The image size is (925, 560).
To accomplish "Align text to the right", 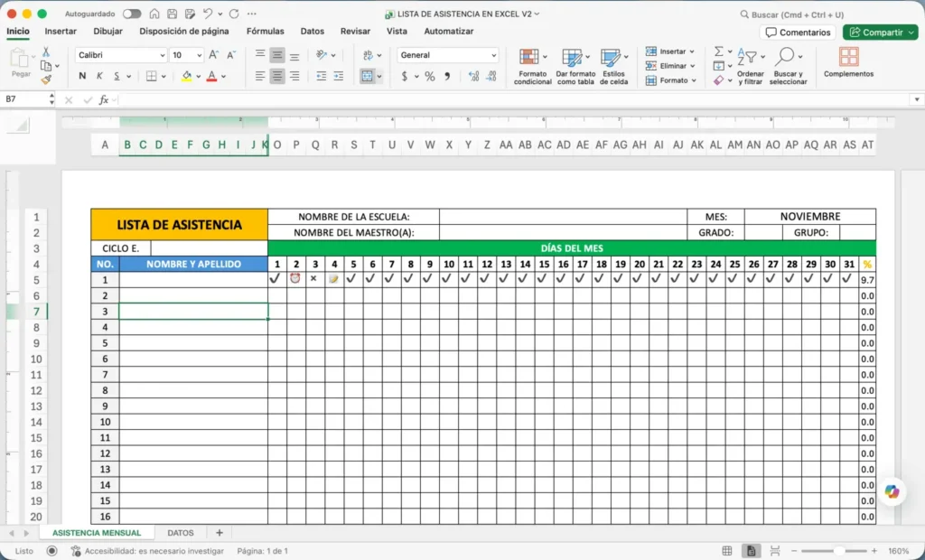I will pyautogui.click(x=294, y=76).
